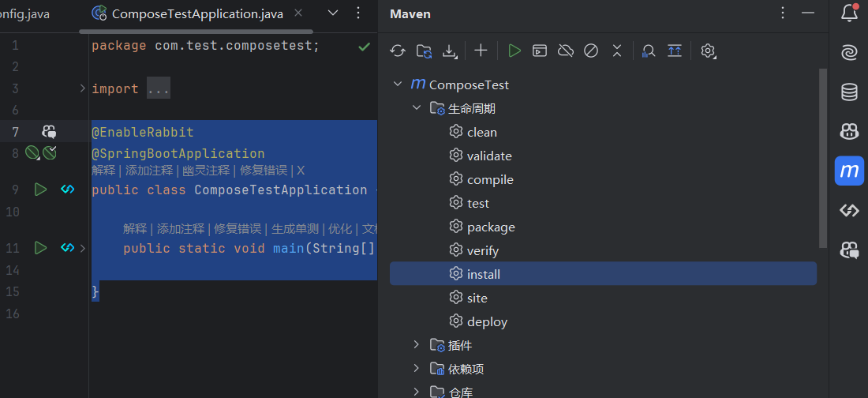Click 生成单测 link above main method
The height and width of the screenshot is (398, 868).
[295, 228]
